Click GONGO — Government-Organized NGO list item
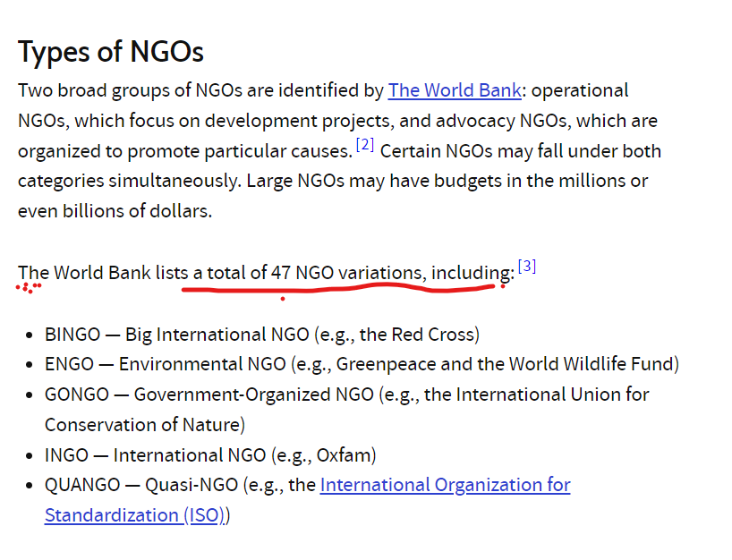 (x=347, y=410)
